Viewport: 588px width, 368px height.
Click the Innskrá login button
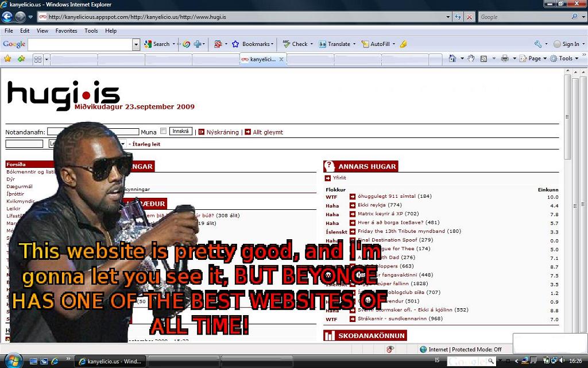pyautogui.click(x=181, y=132)
